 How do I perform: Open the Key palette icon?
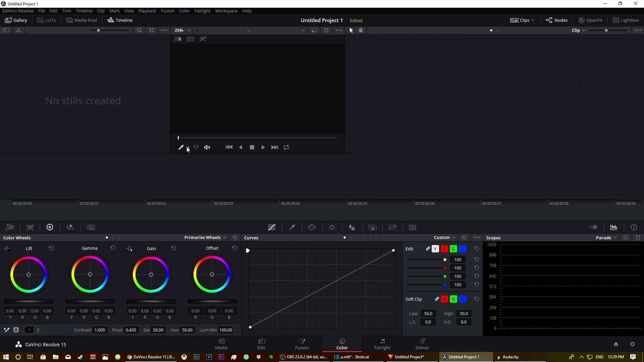point(372,227)
